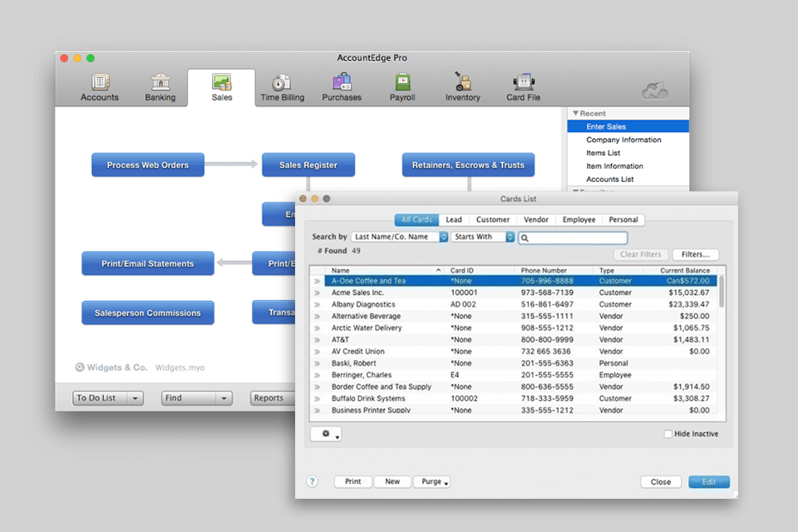Switch to the Vendor tab
Screen dimensions: 798x532
tap(536, 219)
